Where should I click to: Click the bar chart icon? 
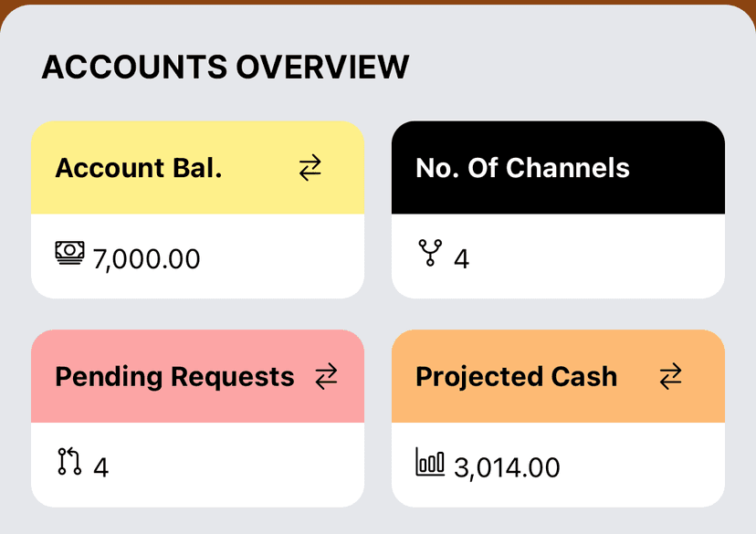pos(430,462)
